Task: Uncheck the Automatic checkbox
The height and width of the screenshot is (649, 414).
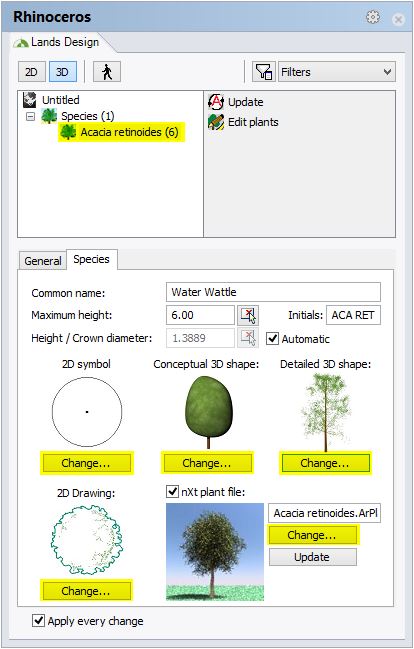Action: pyautogui.click(x=272, y=339)
